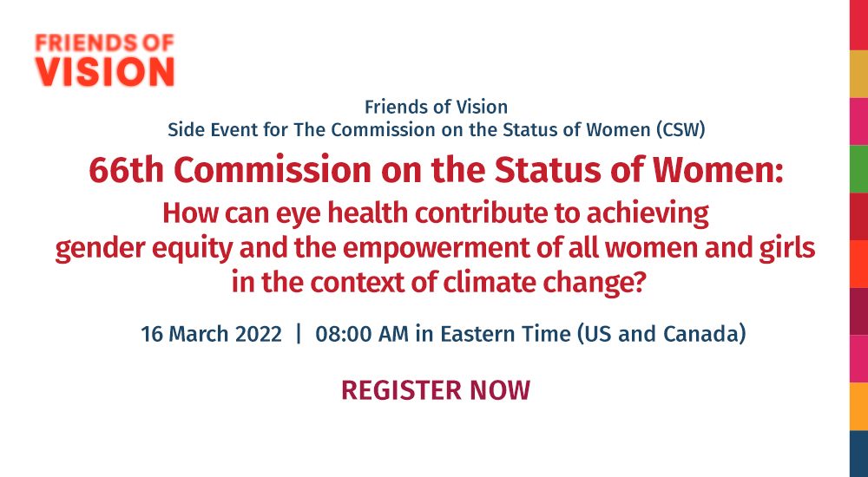868x477 pixels.
Task: Click the 'gender equity and the empowerment' line
Action: coord(435,249)
